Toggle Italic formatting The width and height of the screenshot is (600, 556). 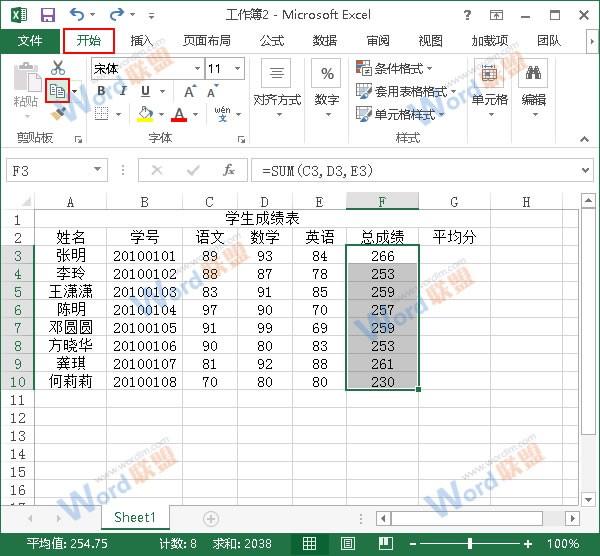coord(123,91)
